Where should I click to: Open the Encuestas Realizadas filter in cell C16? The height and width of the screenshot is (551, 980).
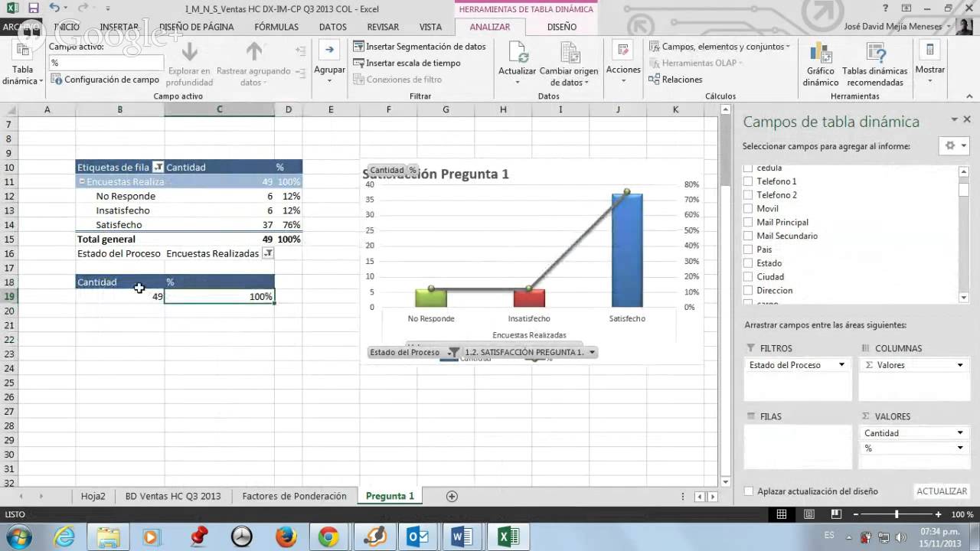point(268,253)
